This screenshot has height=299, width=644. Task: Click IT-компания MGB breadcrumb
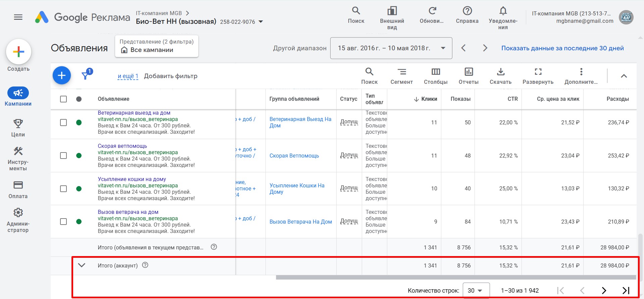159,13
